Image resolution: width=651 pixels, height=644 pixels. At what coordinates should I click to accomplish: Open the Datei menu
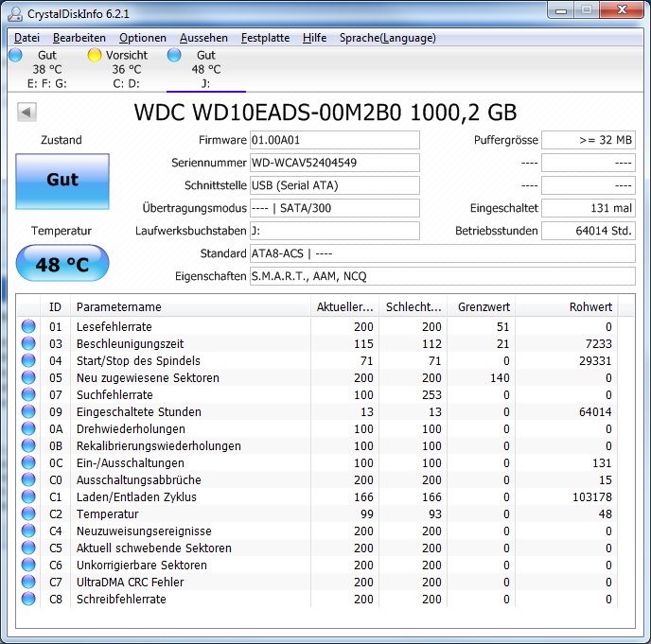click(x=26, y=38)
